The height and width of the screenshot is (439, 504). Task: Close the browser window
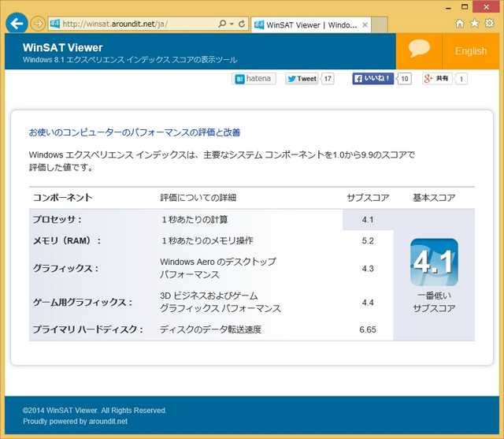point(486,7)
